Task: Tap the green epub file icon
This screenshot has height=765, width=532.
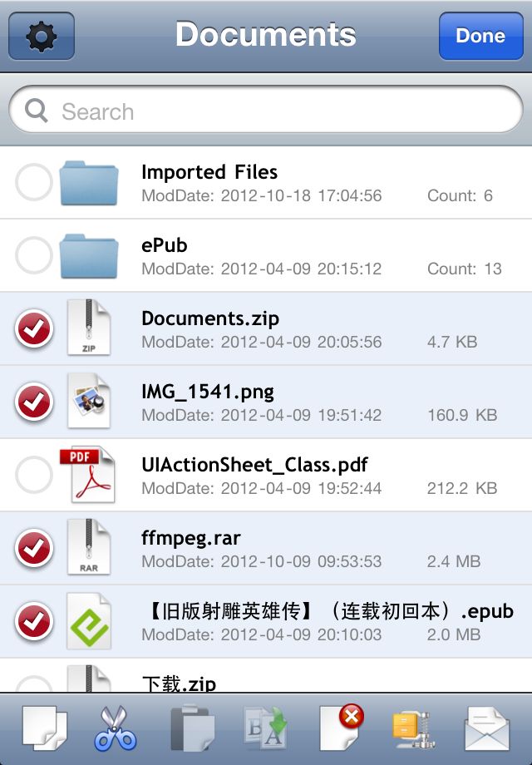Action: 89,621
